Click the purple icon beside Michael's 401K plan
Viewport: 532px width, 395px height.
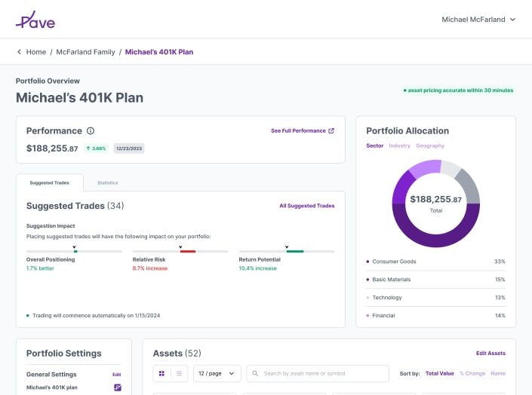(x=118, y=387)
